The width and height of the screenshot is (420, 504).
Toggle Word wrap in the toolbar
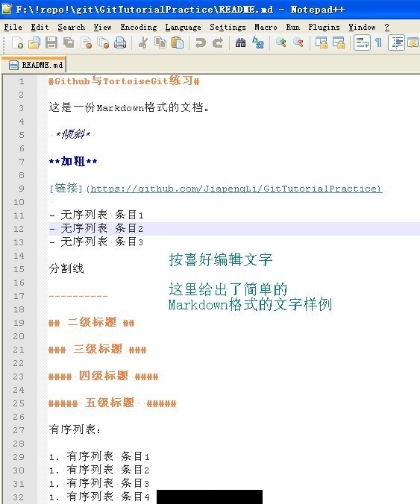click(x=362, y=42)
